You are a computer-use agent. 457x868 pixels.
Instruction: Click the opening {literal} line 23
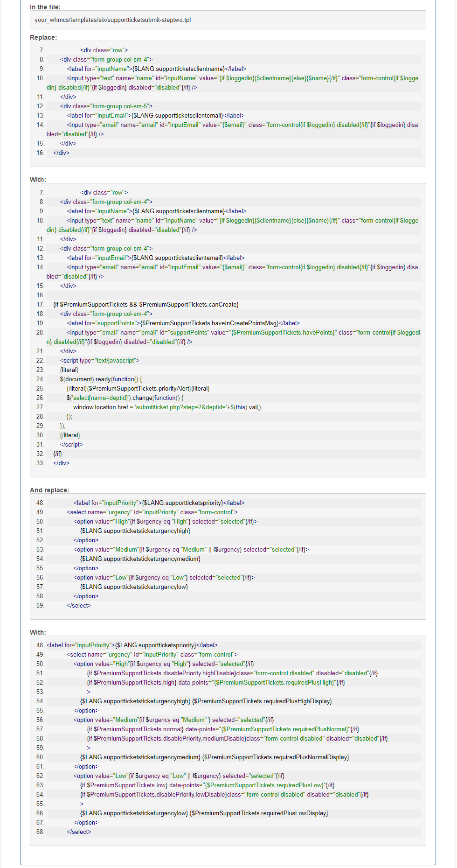tap(69, 370)
